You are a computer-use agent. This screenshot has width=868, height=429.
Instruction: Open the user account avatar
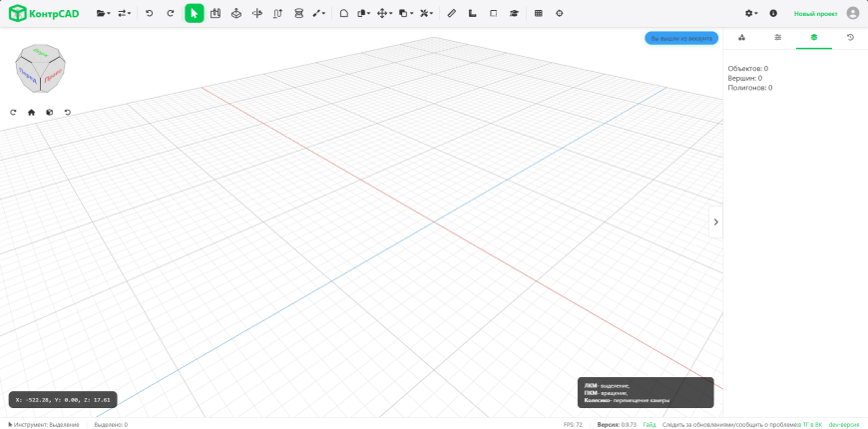853,13
